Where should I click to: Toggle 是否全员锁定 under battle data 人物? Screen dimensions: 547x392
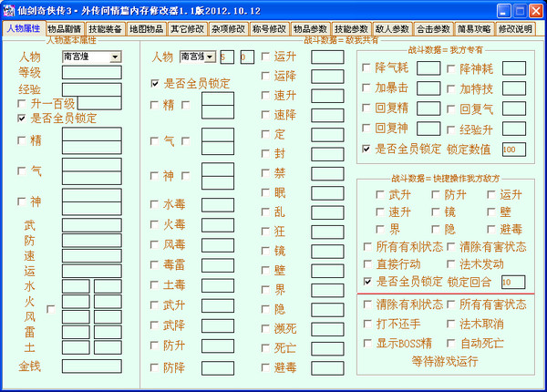coord(155,83)
